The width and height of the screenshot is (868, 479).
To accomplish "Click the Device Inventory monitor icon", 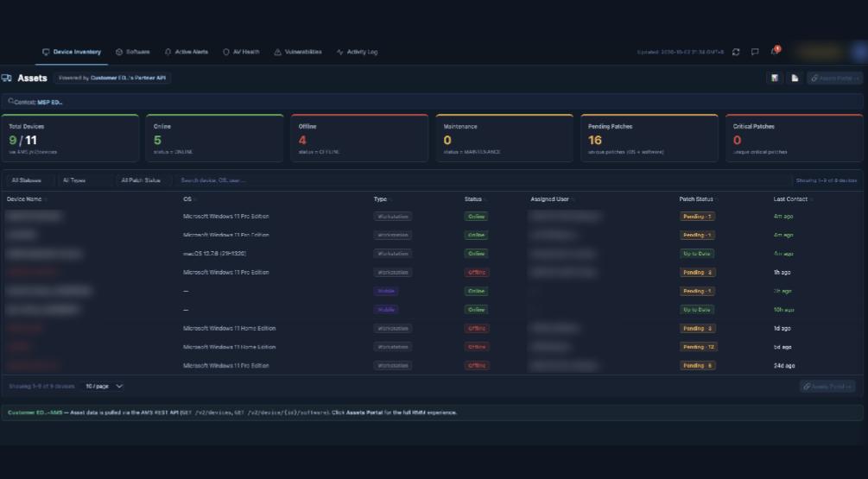I will tap(46, 52).
